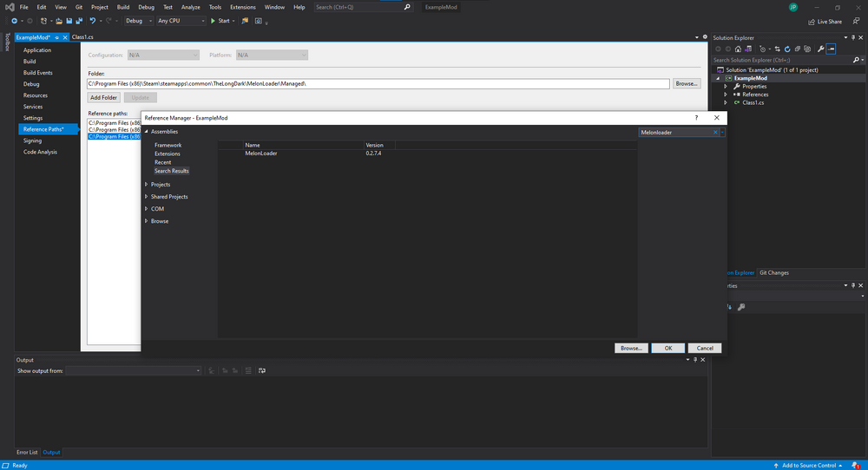
Task: Click the Switch Views icon in Solution Explorer
Action: pos(748,49)
